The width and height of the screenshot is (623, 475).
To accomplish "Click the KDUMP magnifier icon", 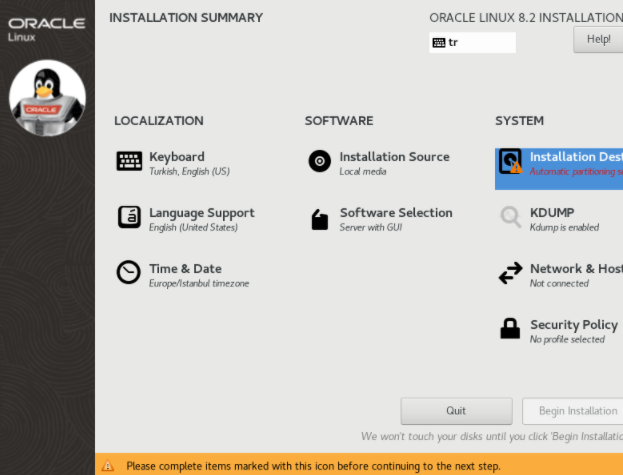I will tap(510, 217).
